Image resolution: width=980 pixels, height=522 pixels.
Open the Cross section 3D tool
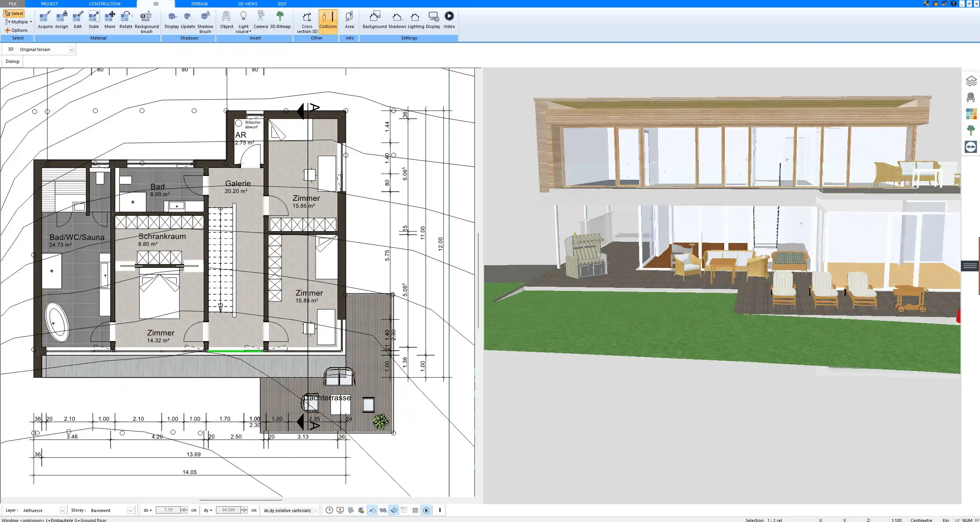pyautogui.click(x=307, y=22)
